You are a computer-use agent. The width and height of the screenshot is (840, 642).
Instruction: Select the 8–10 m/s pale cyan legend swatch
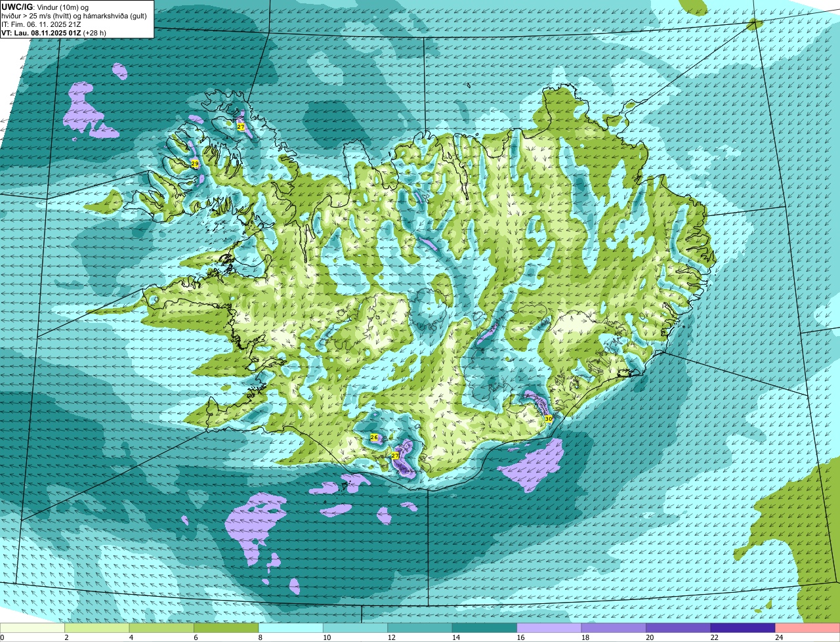pos(291,628)
